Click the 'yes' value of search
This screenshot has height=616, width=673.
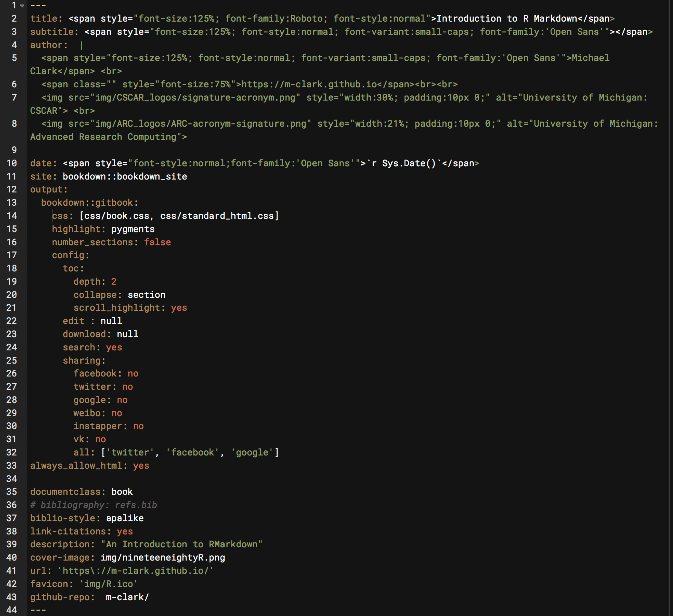114,347
